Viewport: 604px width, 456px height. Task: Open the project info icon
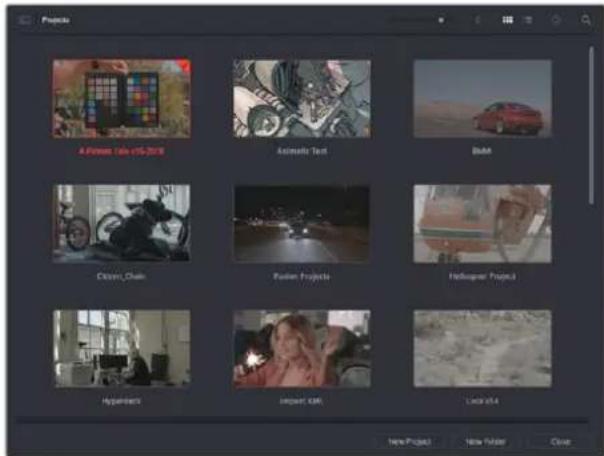[x=556, y=20]
